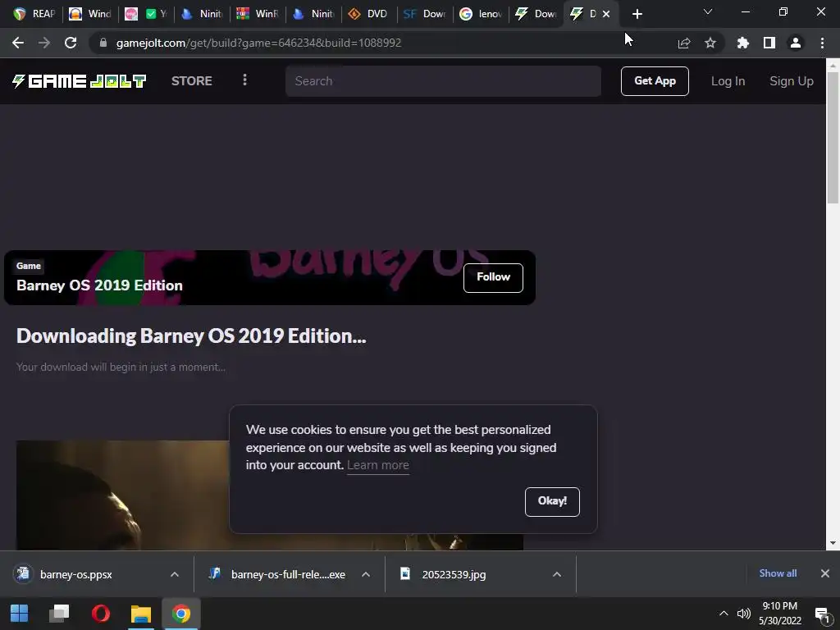Launch Opera from the taskbar
The height and width of the screenshot is (630, 840).
(x=101, y=614)
